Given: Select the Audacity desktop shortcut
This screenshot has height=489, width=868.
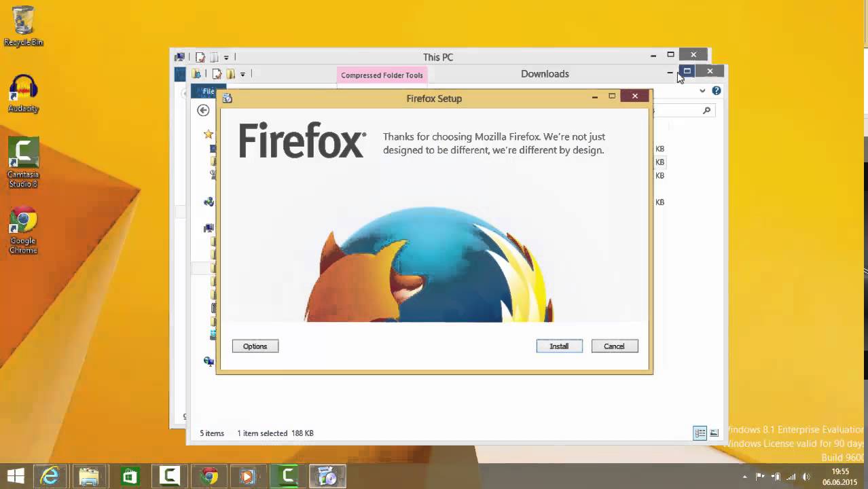Looking at the screenshot, I should tap(23, 94).
